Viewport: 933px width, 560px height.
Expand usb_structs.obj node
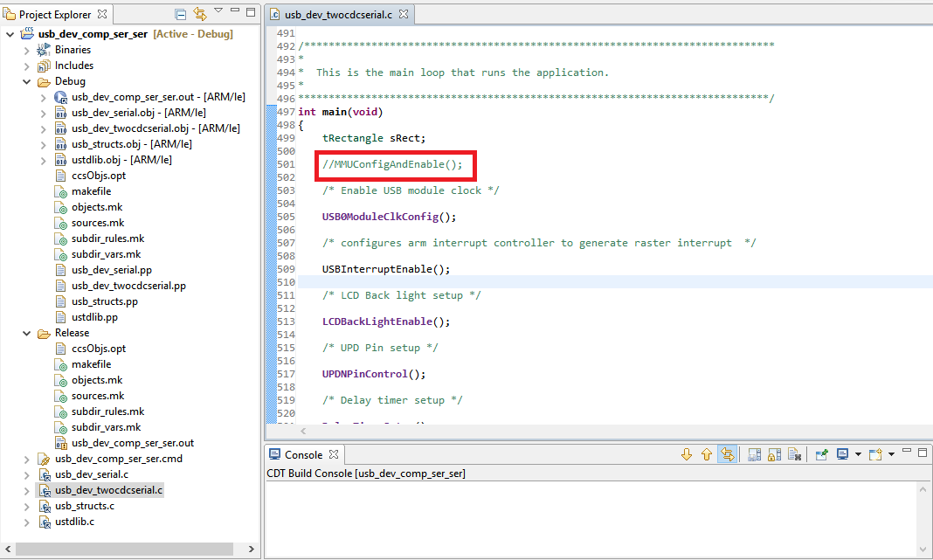click(x=44, y=145)
